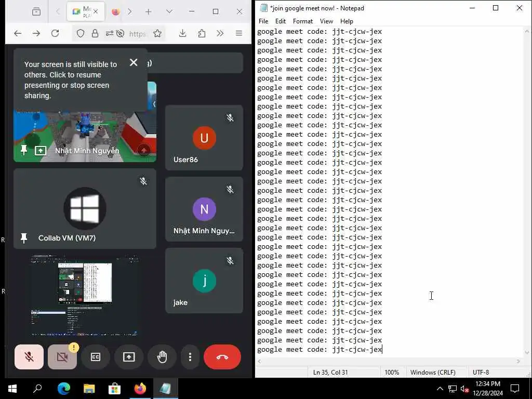Open a new Firefox tab

(x=148, y=12)
